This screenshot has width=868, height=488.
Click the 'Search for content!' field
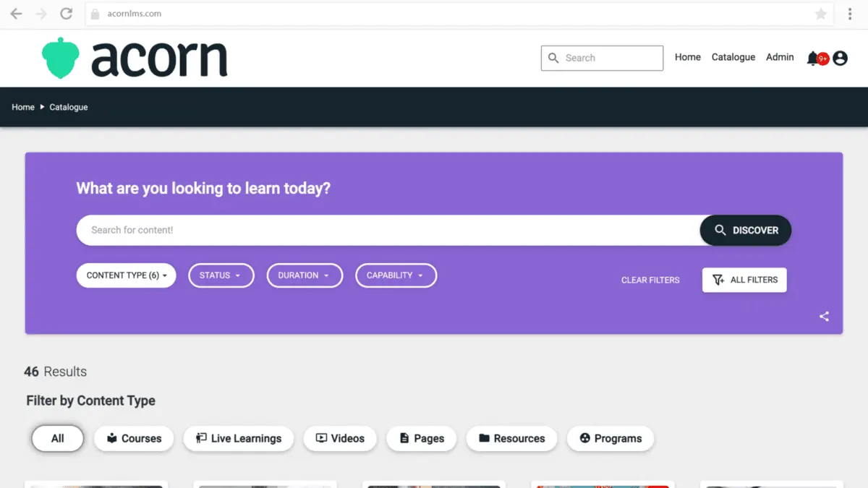point(388,230)
